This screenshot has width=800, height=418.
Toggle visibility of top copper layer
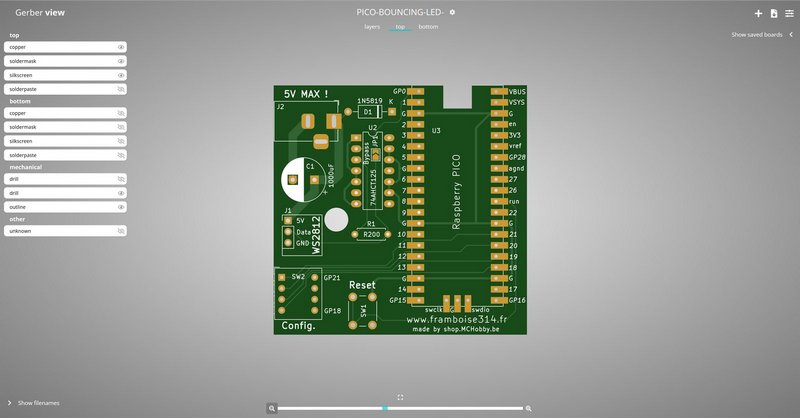coord(121,47)
